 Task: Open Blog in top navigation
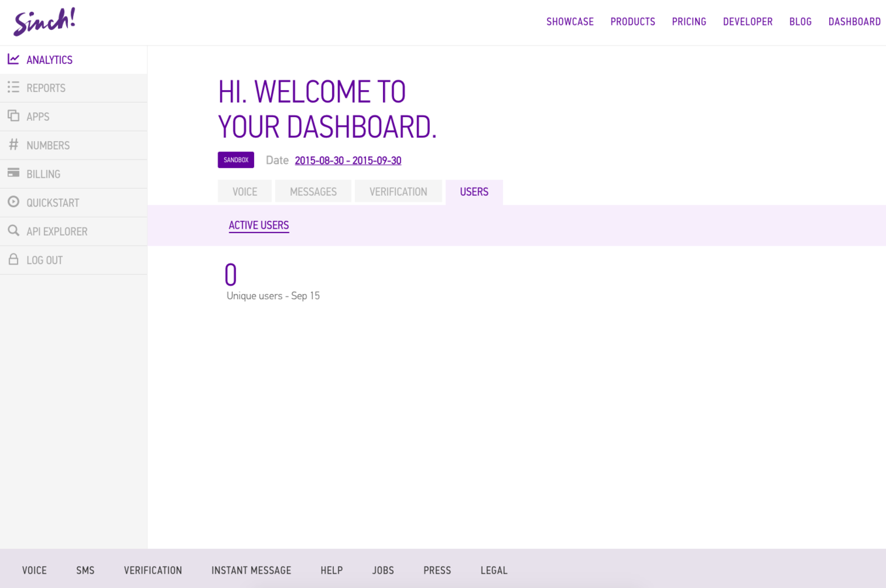point(800,22)
